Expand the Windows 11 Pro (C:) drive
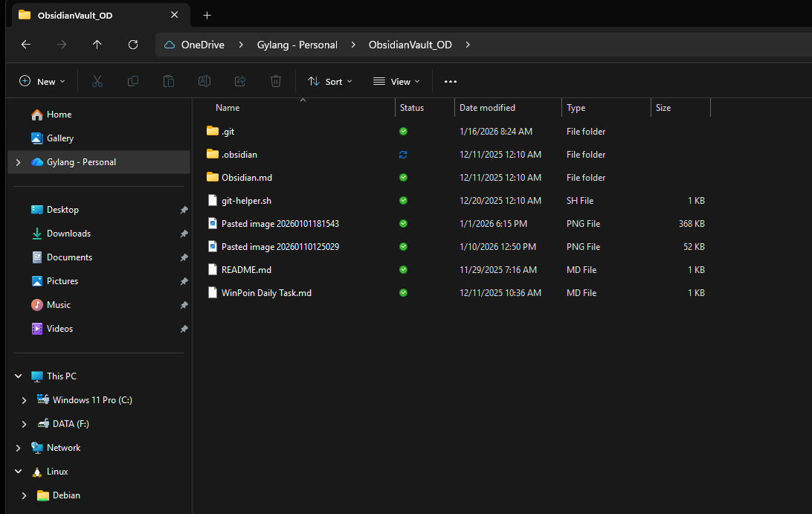This screenshot has width=812, height=514. pyautogui.click(x=24, y=400)
